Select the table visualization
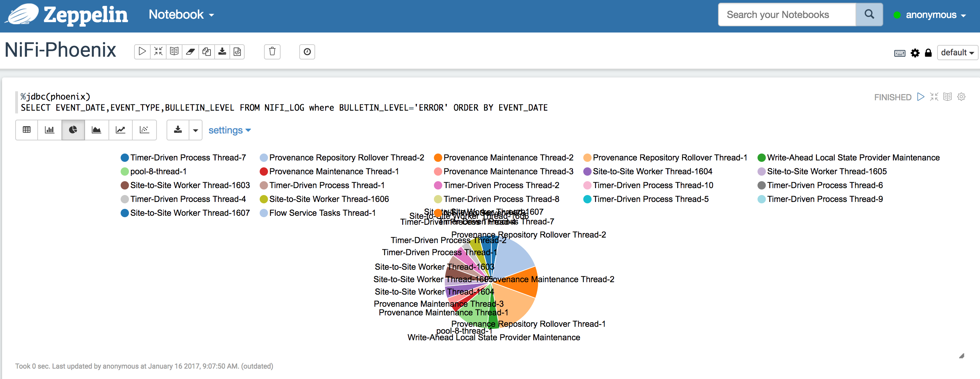980x379 pixels. point(26,130)
